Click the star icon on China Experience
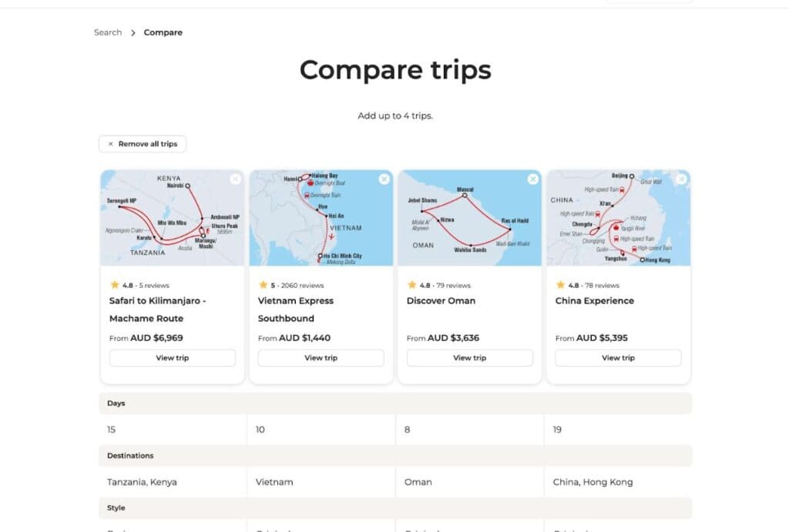Viewport: 789px width, 532px height. [561, 285]
